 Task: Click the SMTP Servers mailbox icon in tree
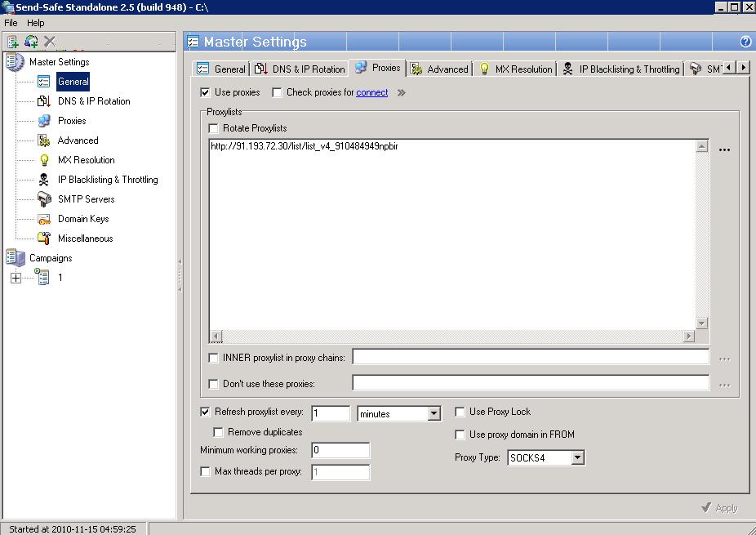pos(44,199)
